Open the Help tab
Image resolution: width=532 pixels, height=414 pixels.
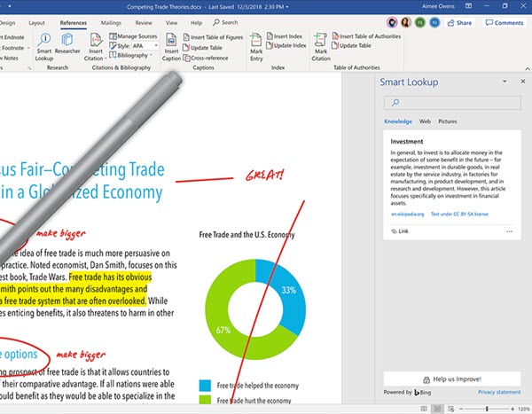point(196,23)
